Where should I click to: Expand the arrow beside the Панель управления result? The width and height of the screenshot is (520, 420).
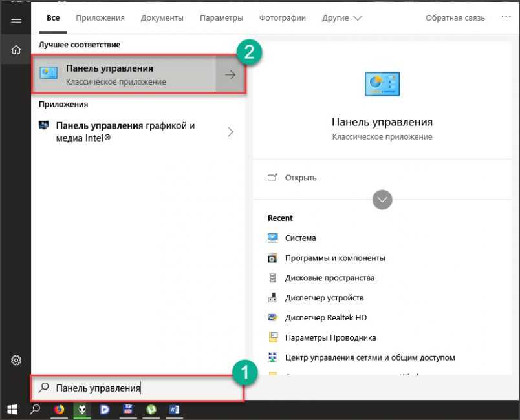[x=230, y=75]
